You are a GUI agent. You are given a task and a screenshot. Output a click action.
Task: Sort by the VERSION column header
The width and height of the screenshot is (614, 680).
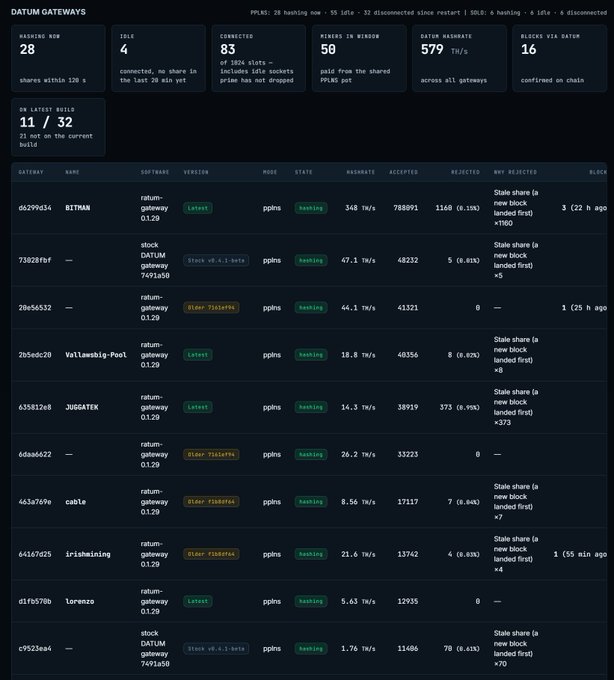pos(196,172)
